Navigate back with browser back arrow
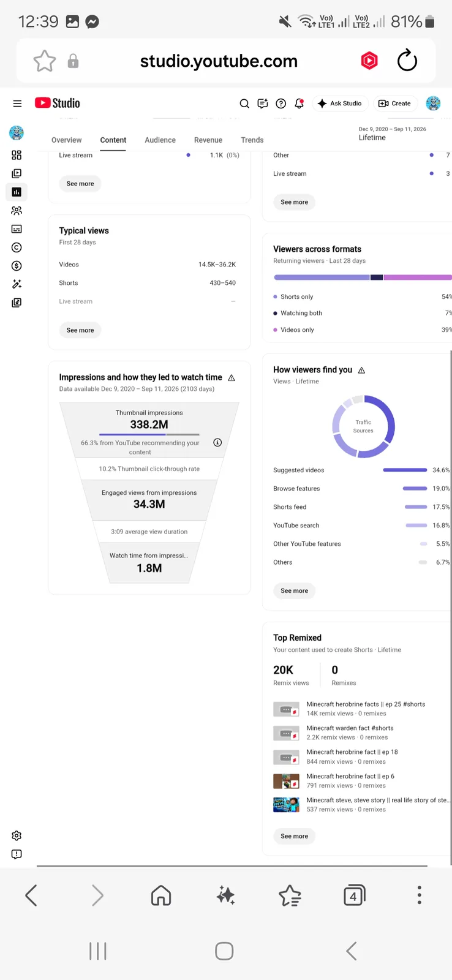The image size is (452, 980). coord(31,895)
